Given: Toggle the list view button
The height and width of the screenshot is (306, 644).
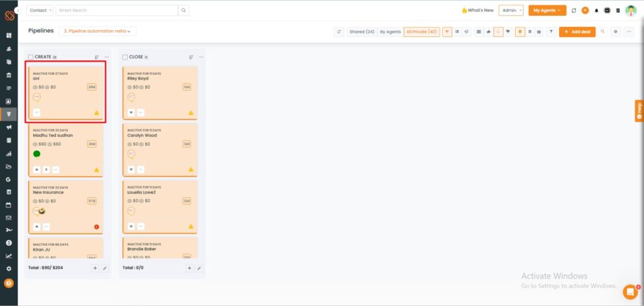Looking at the screenshot, I should [x=457, y=31].
